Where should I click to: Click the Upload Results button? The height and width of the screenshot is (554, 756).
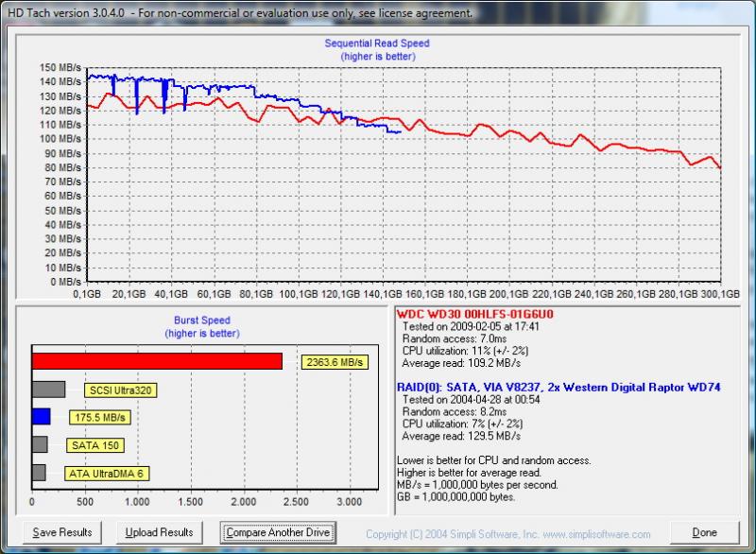(159, 532)
